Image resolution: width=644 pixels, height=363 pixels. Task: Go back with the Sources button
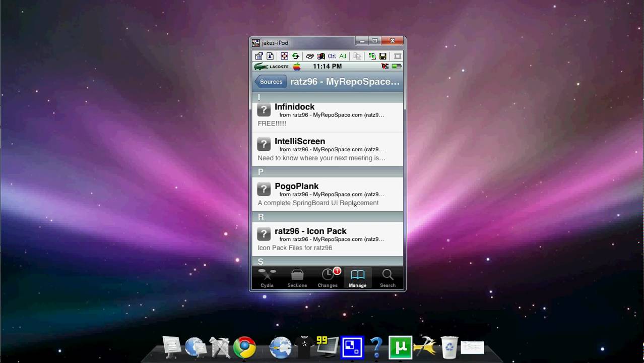click(x=271, y=82)
